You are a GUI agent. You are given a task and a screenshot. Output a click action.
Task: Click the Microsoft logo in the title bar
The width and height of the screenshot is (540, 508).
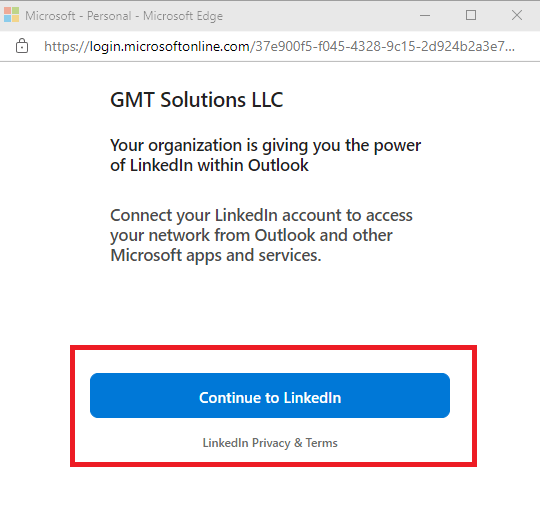tap(11, 15)
